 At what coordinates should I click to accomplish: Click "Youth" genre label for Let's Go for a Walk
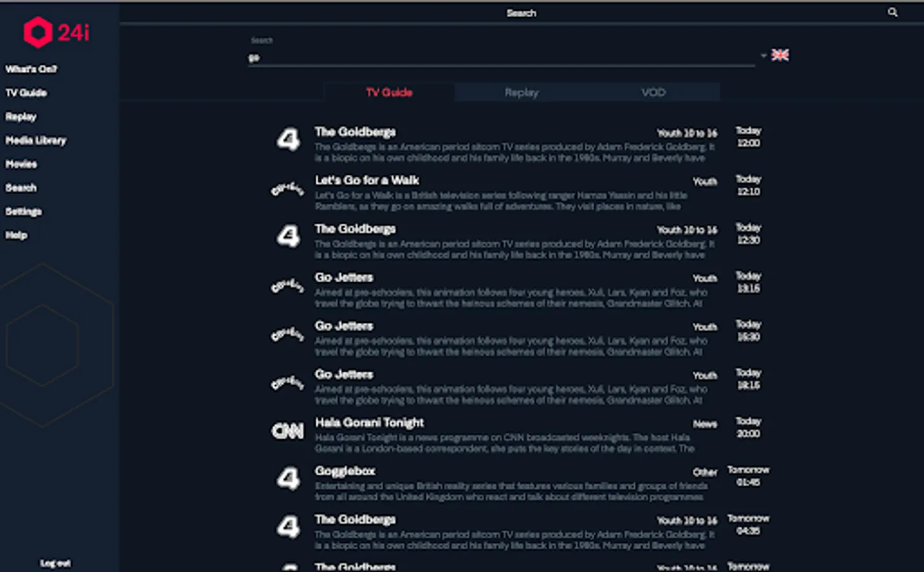point(705,182)
